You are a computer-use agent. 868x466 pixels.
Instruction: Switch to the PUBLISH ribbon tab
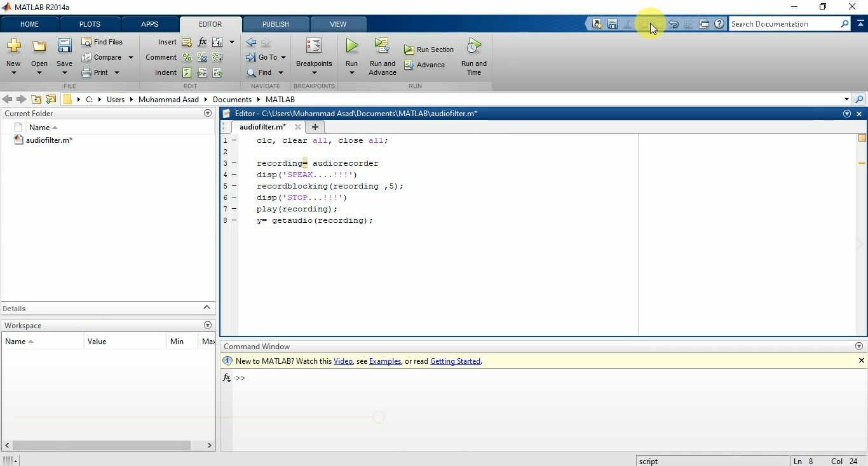275,24
